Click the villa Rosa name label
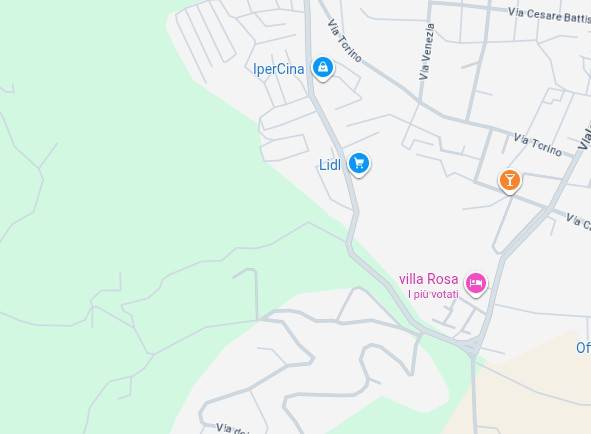 point(429,279)
